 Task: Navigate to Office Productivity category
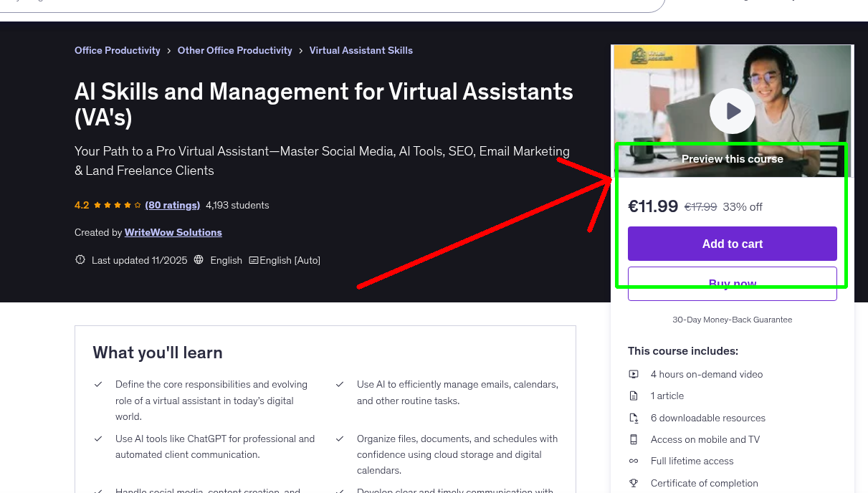click(117, 50)
